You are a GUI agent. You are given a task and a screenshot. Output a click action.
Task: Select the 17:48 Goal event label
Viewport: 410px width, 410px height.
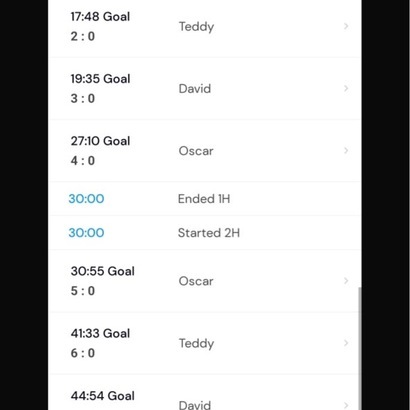coord(100,16)
